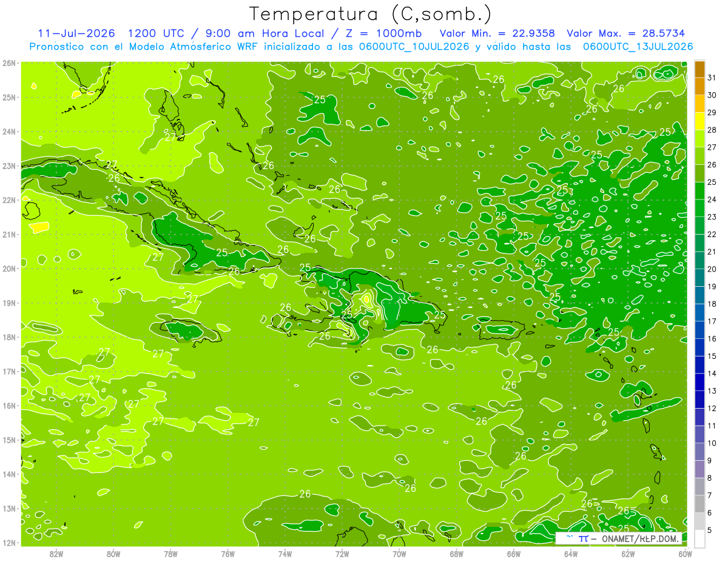Click the legend swatch between 28 and 29
728x562 pixels.
[700, 121]
